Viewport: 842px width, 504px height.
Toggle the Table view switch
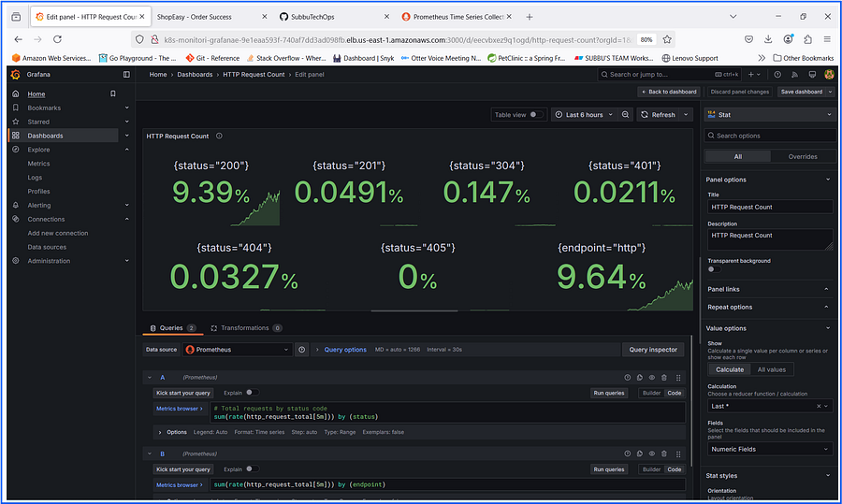[536, 115]
